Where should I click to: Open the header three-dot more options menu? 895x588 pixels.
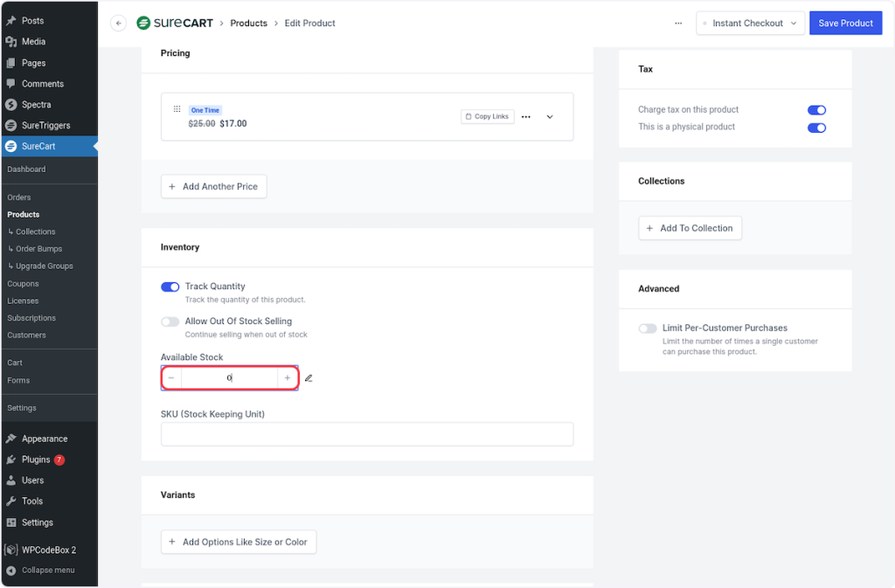pyautogui.click(x=678, y=24)
